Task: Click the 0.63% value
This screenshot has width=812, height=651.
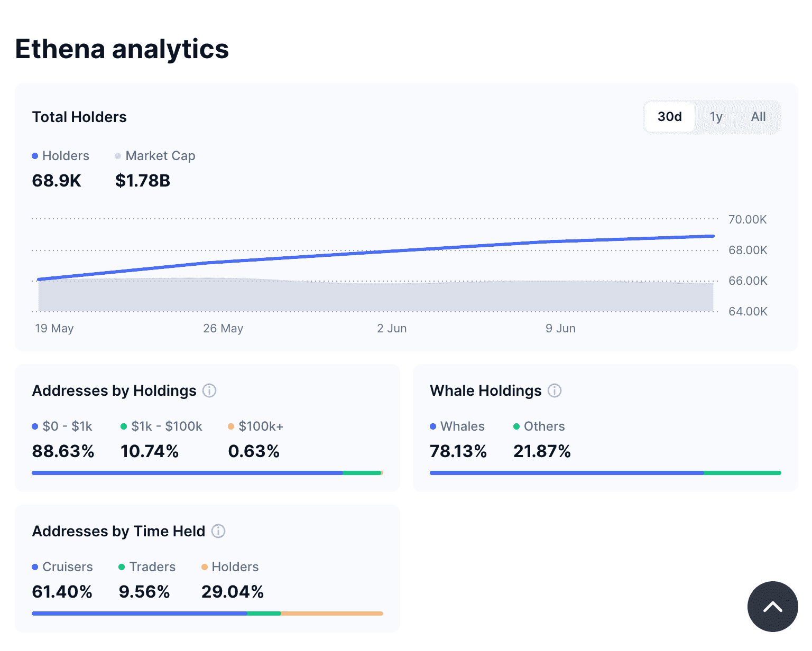Action: pos(254,451)
